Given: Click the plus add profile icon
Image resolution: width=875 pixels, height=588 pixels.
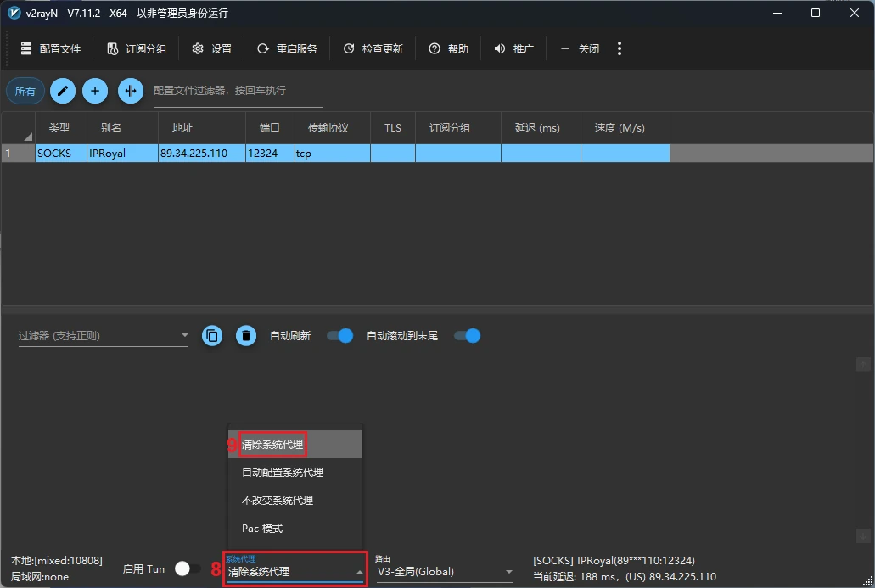Looking at the screenshot, I should (x=95, y=91).
